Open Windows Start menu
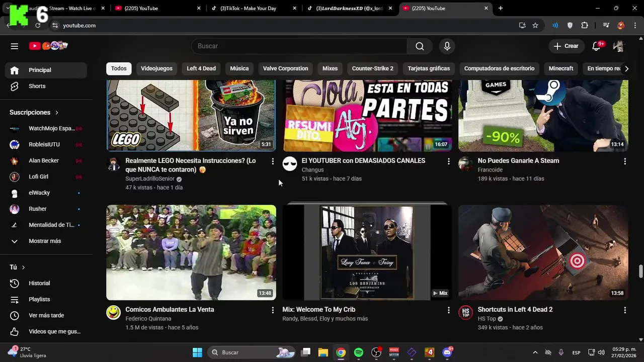644x362 pixels. point(197,352)
